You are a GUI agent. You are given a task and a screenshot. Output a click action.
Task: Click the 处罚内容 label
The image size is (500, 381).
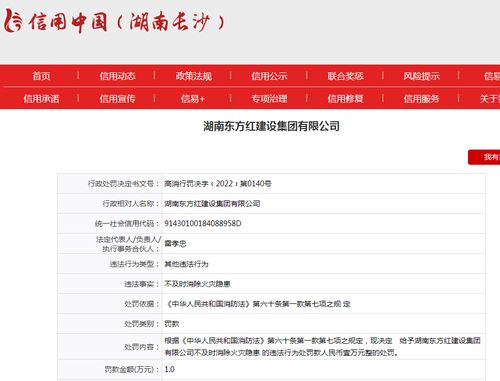142,347
